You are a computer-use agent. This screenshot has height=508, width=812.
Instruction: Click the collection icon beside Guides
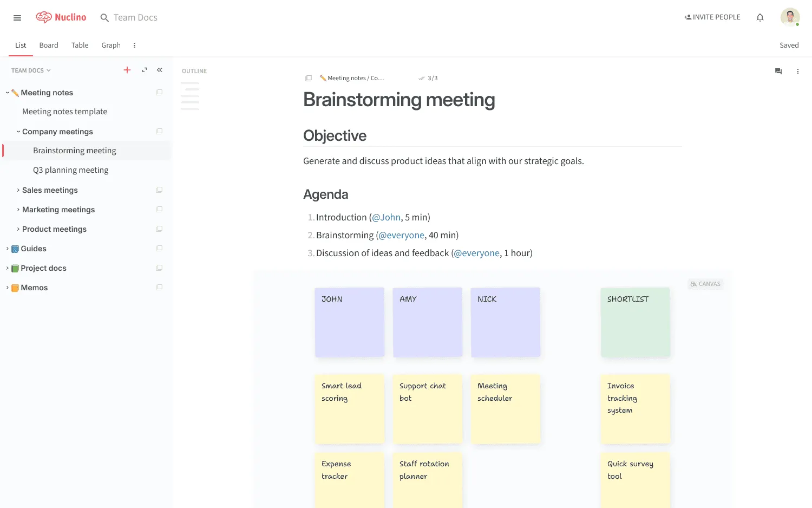pos(159,249)
